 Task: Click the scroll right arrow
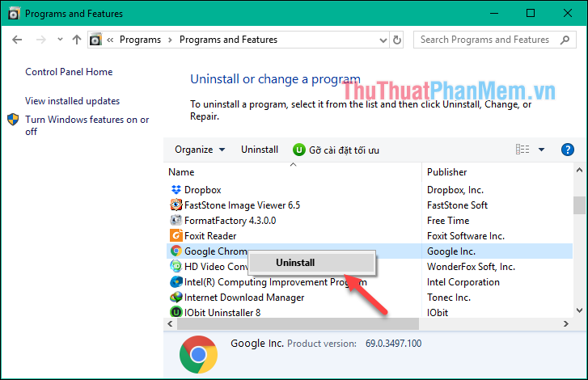coord(566,323)
